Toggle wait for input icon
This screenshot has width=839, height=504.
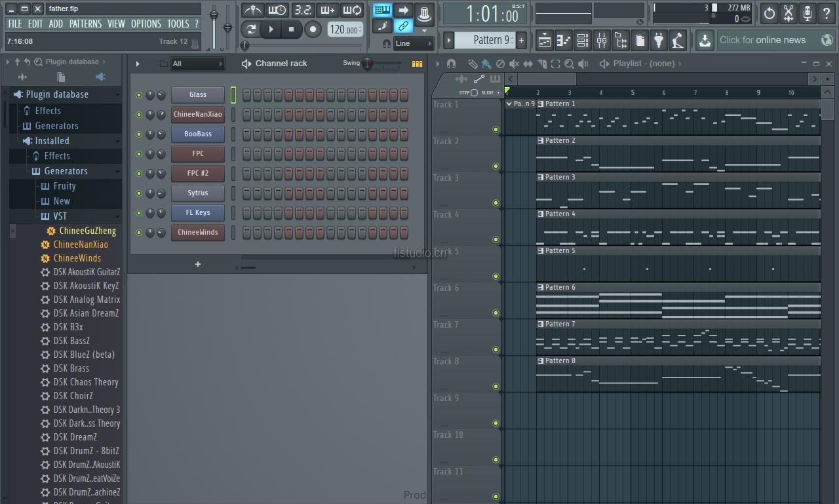tap(277, 10)
